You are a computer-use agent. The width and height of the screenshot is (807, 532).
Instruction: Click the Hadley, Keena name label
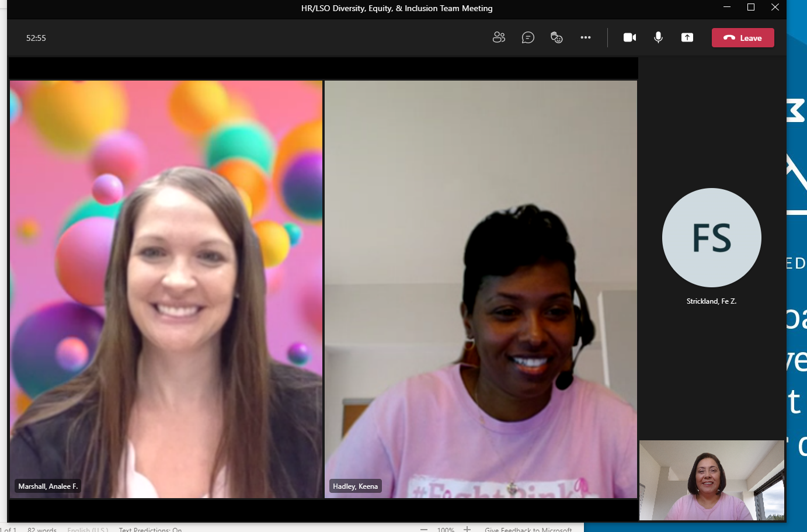pos(355,486)
